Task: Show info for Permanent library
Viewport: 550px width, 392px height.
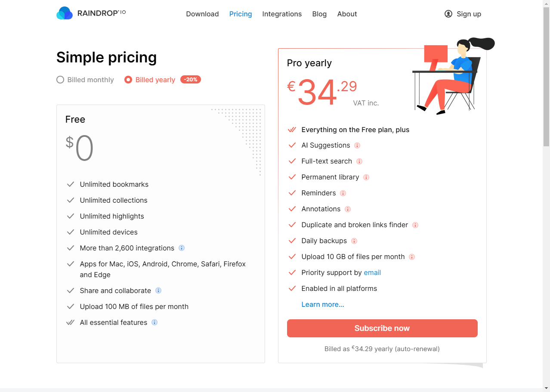Action: [x=366, y=177]
